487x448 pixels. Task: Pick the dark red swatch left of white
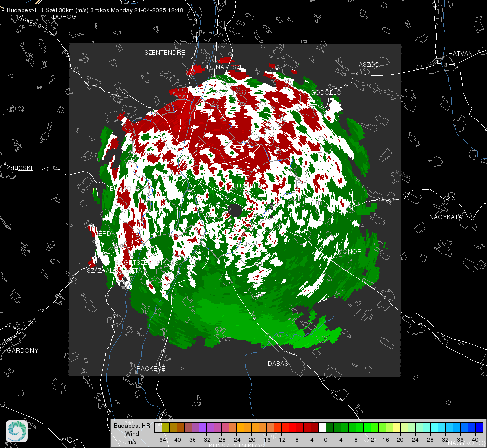click(315, 428)
